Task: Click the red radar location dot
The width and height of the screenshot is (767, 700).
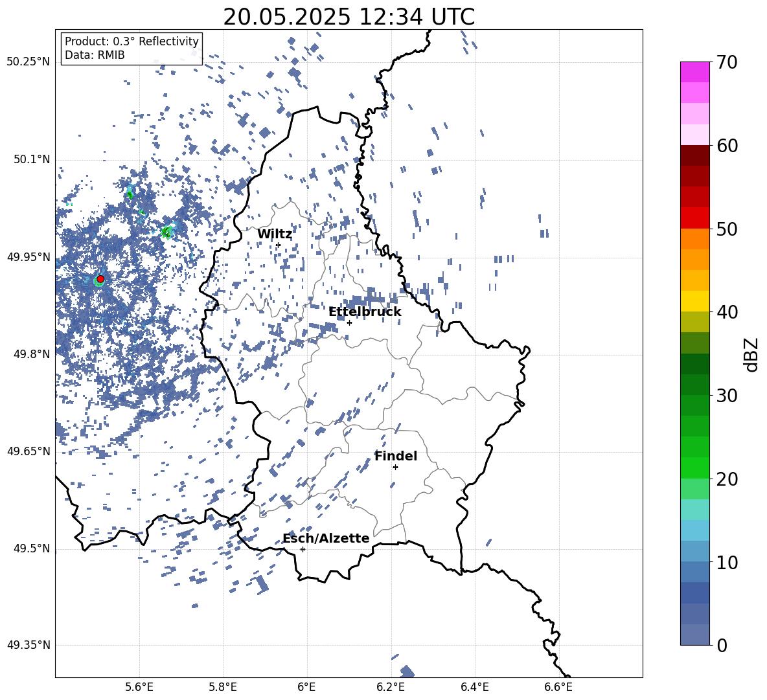Action: (100, 279)
